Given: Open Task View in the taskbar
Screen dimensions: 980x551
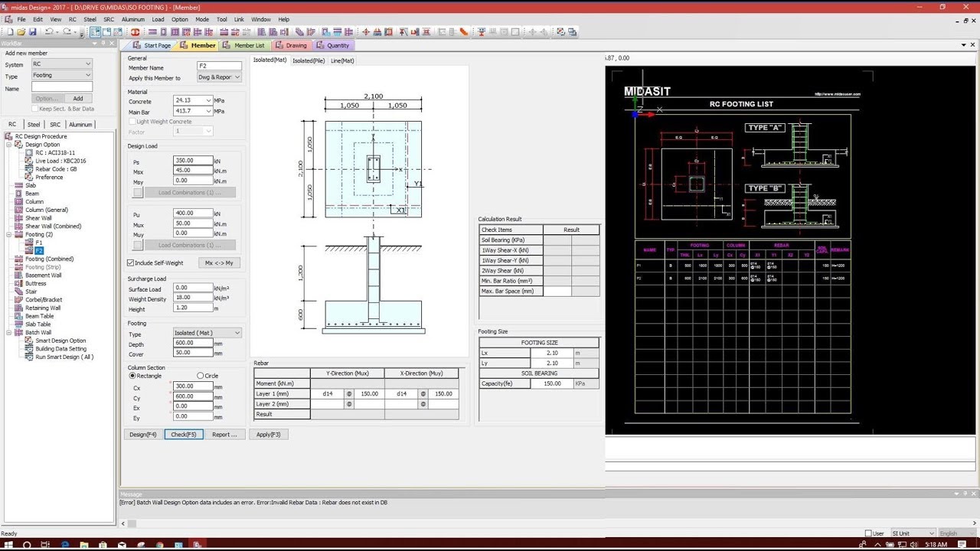Looking at the screenshot, I should click(45, 545).
